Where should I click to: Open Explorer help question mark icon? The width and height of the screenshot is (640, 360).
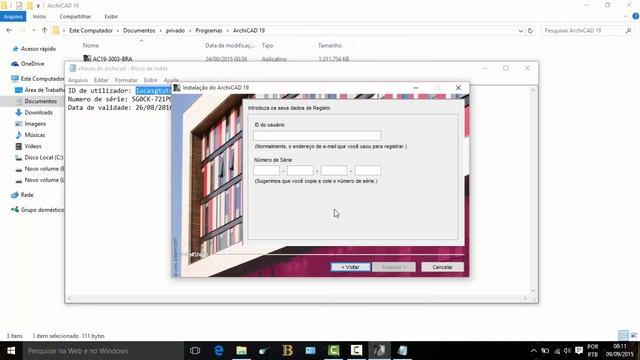(636, 16)
